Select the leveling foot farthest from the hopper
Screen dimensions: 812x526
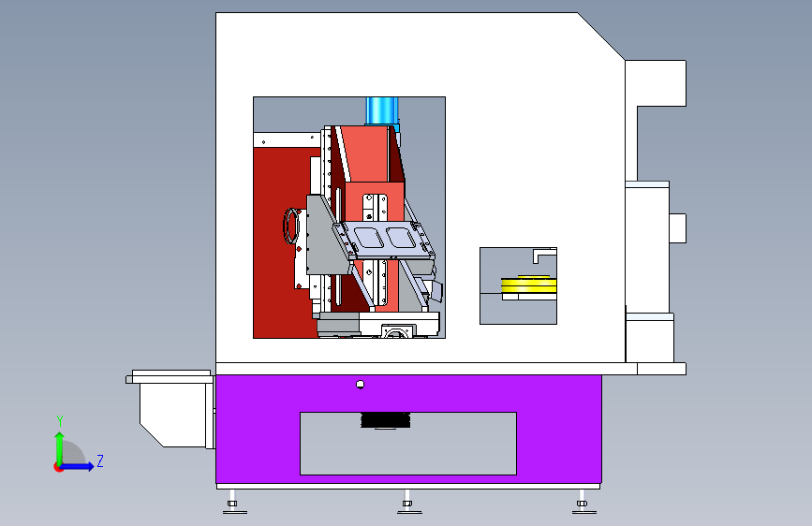pyautogui.click(x=583, y=502)
